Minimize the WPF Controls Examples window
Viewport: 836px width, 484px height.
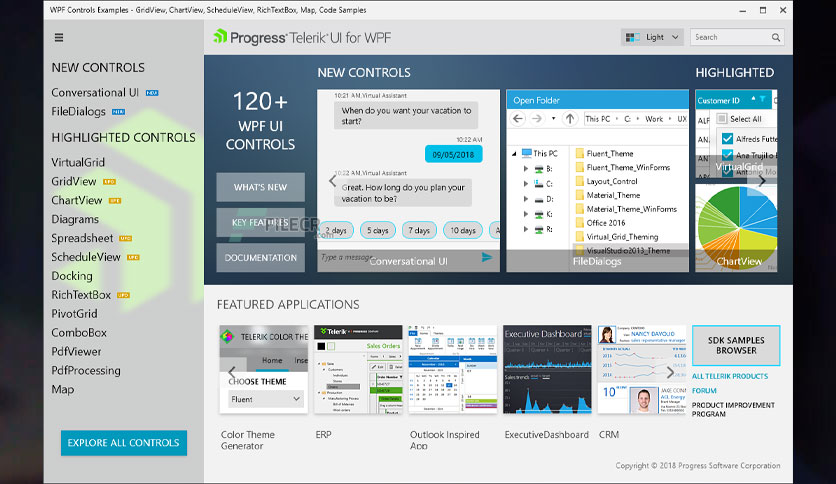[743, 10]
